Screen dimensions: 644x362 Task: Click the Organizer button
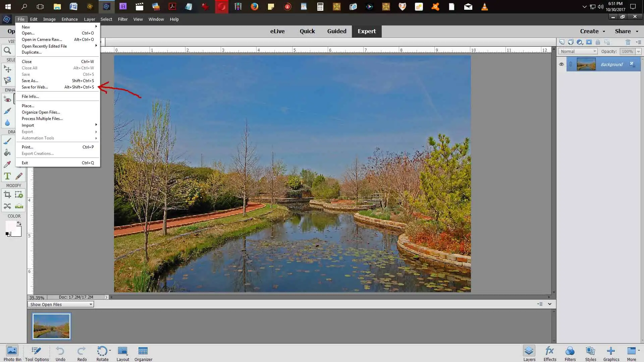point(143,354)
